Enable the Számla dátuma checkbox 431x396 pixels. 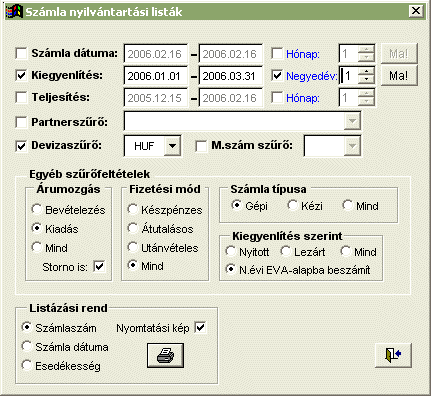tap(21, 53)
